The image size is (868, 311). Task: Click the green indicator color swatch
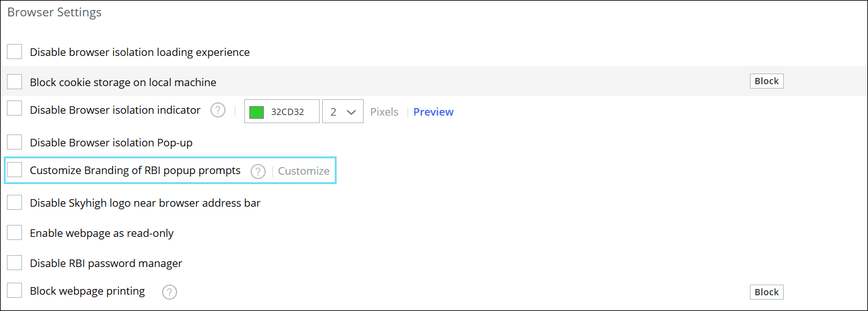pyautogui.click(x=256, y=112)
